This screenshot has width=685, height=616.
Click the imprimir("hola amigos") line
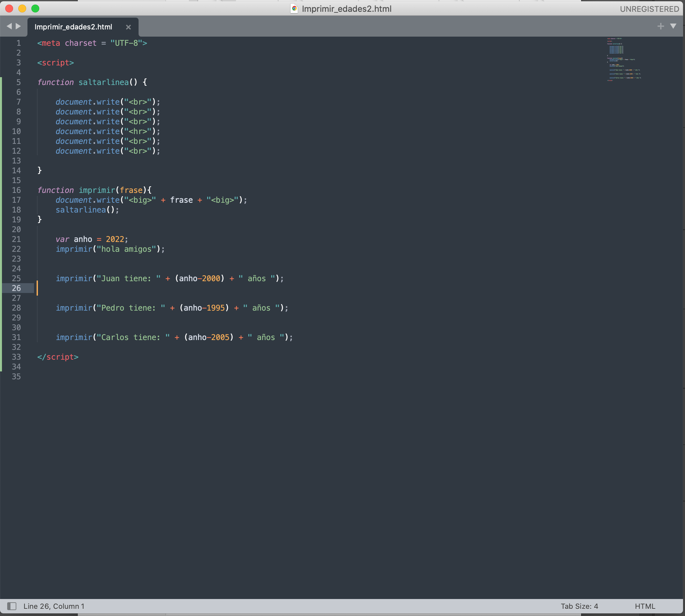(110, 249)
